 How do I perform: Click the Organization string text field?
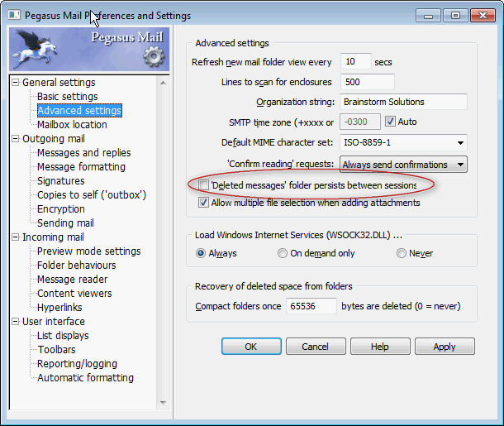402,103
